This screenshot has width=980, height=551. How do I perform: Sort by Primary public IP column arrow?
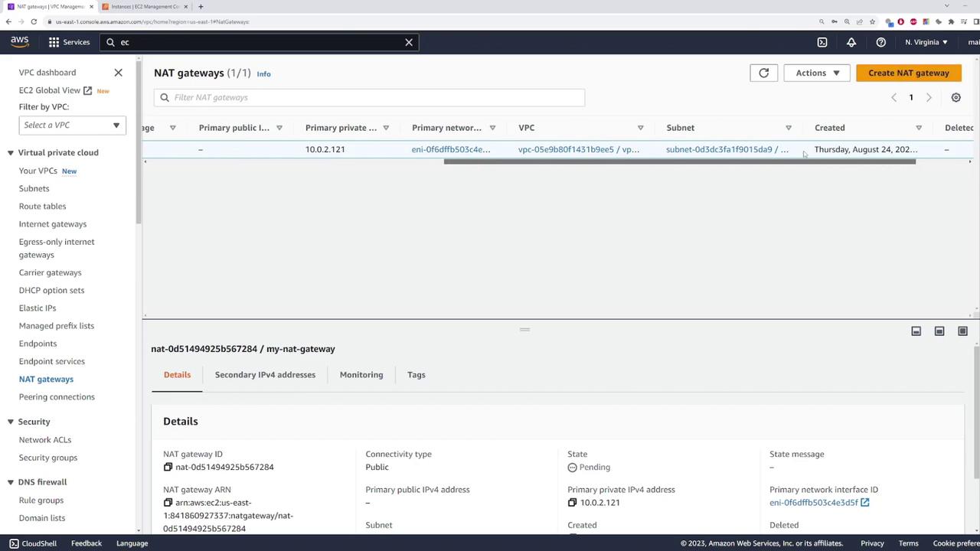point(279,128)
